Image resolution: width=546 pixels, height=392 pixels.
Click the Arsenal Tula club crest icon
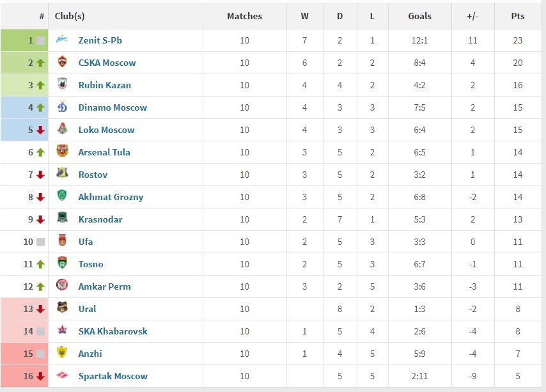tap(62, 151)
